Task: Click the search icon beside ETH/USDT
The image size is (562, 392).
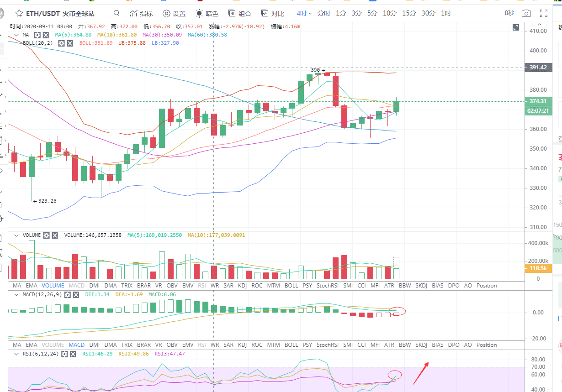Action: click(x=117, y=13)
